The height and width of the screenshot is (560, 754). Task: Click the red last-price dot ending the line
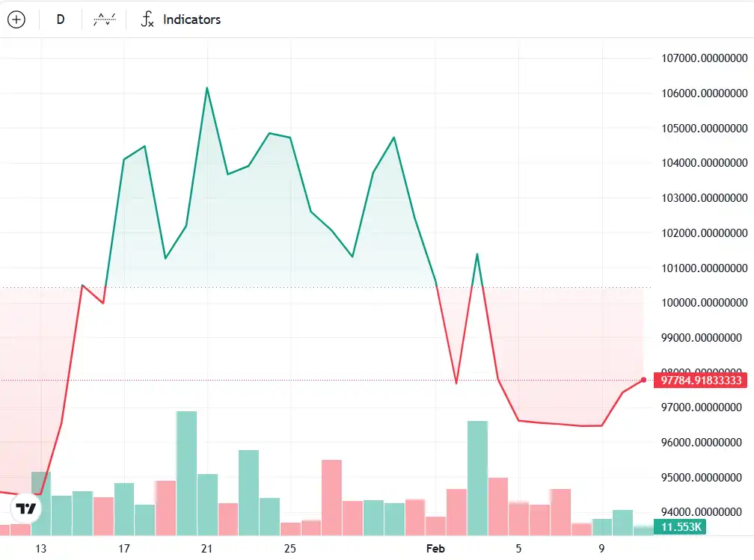[x=643, y=380]
